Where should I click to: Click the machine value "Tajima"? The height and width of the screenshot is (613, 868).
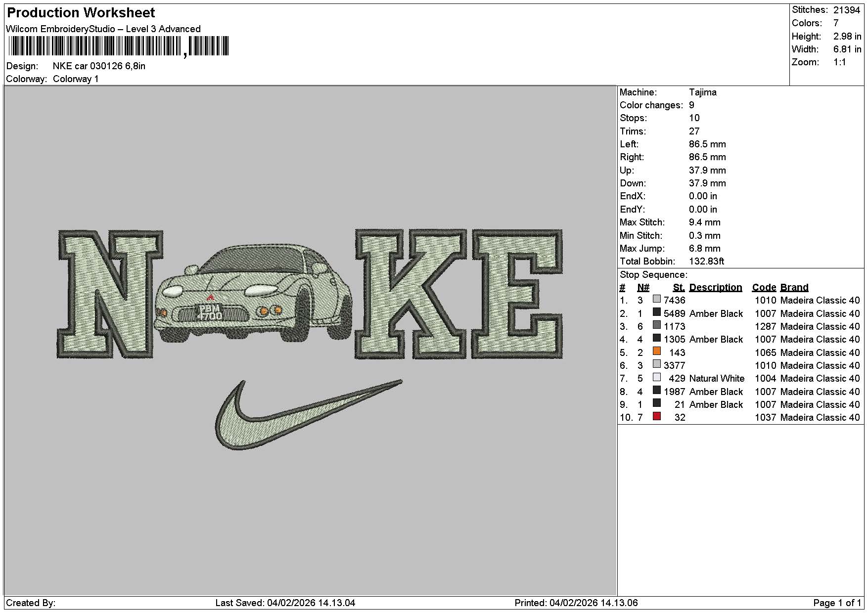703,92
